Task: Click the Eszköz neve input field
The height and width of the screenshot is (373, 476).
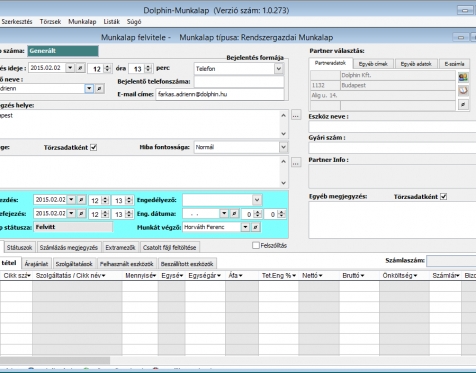Action: [x=392, y=127]
